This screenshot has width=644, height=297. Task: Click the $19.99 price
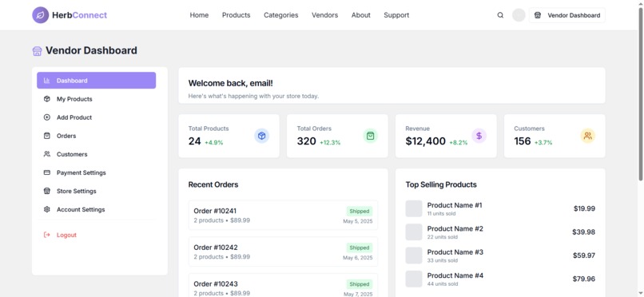[x=584, y=208]
